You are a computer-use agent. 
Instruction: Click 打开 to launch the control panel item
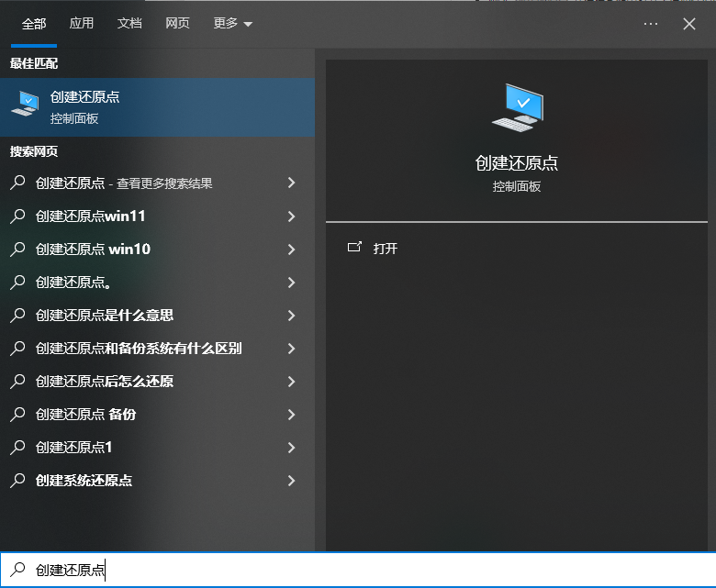pyautogui.click(x=386, y=249)
